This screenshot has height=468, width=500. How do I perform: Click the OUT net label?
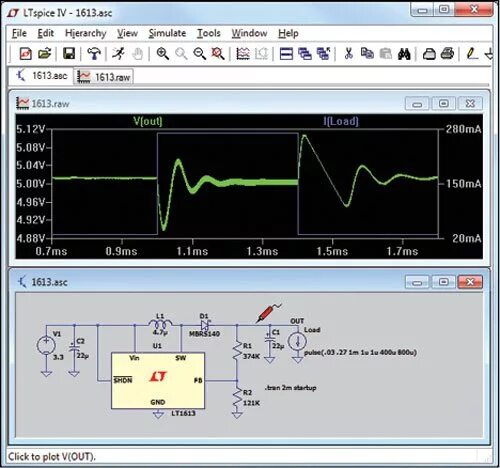[x=297, y=321]
